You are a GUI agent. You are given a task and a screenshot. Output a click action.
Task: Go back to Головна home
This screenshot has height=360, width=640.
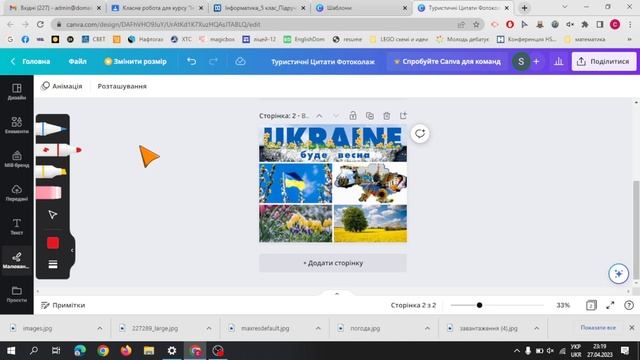[x=30, y=62]
